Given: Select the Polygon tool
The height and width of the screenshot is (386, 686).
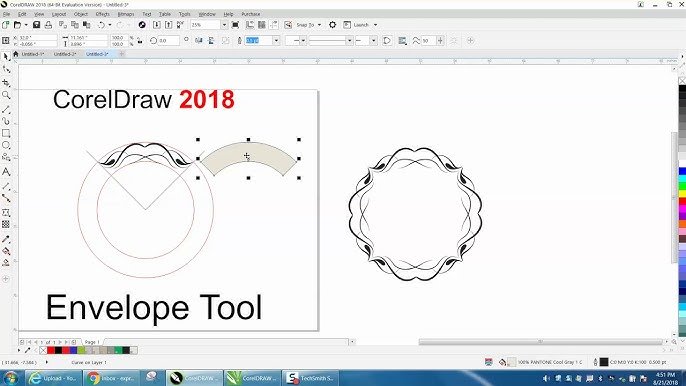Looking at the screenshot, I should [x=6, y=157].
